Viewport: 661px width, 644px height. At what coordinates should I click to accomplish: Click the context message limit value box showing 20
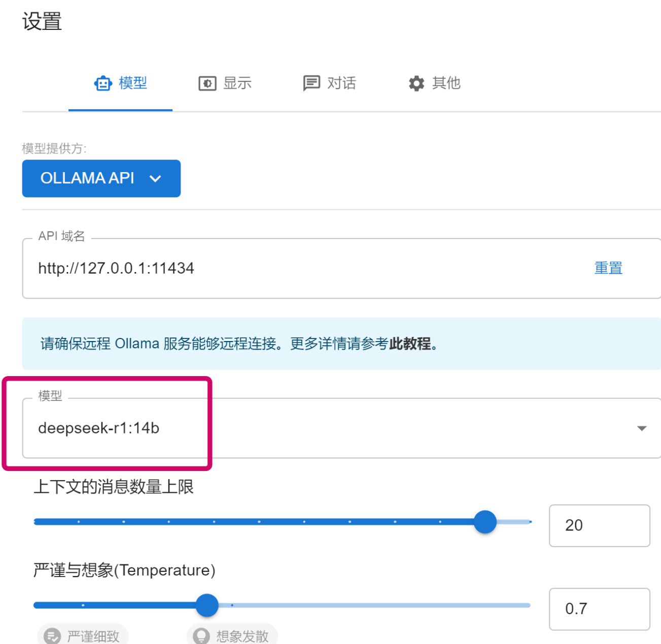point(599,526)
